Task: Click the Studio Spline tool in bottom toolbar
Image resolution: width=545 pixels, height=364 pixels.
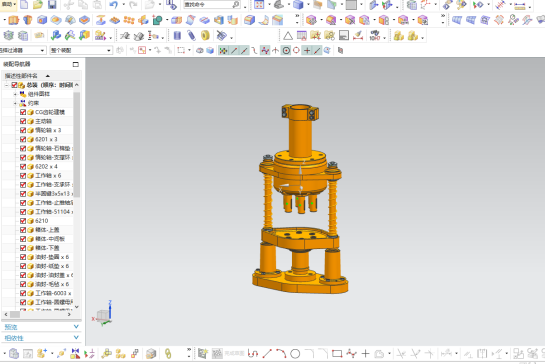Action: pyautogui.click(x=351, y=354)
